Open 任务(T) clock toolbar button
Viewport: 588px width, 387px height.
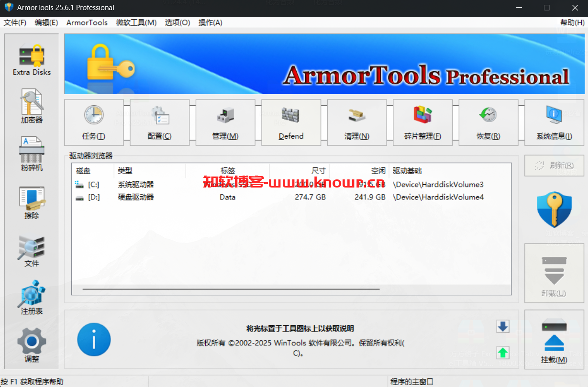click(x=94, y=122)
